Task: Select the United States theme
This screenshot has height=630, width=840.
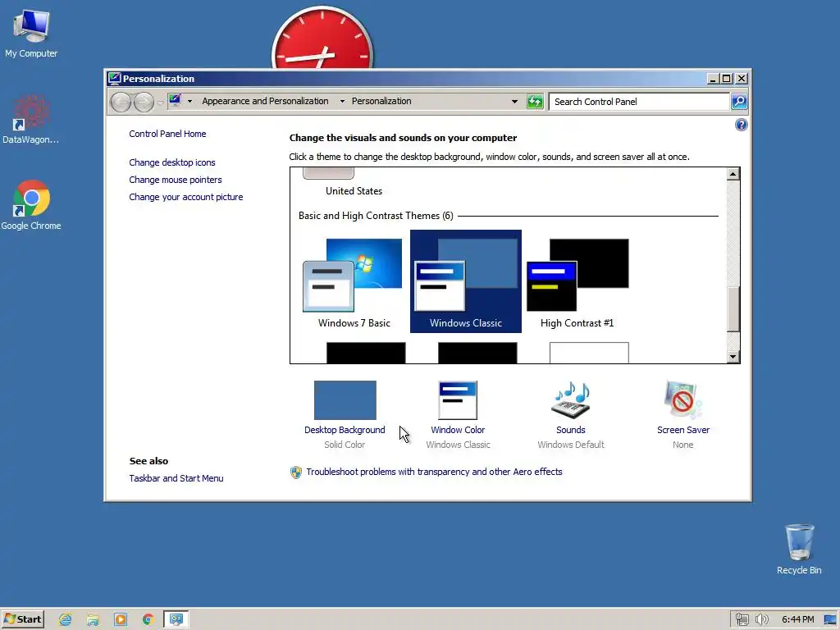Action: point(354,183)
